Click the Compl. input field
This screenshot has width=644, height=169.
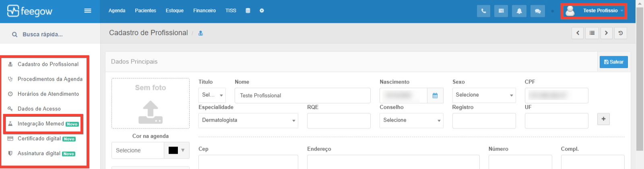[593, 162]
